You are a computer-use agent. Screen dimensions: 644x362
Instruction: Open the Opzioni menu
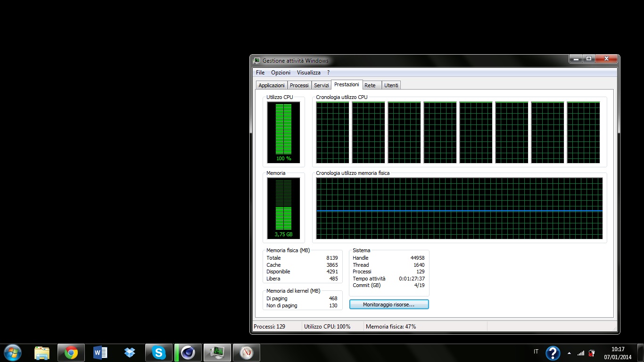281,73
